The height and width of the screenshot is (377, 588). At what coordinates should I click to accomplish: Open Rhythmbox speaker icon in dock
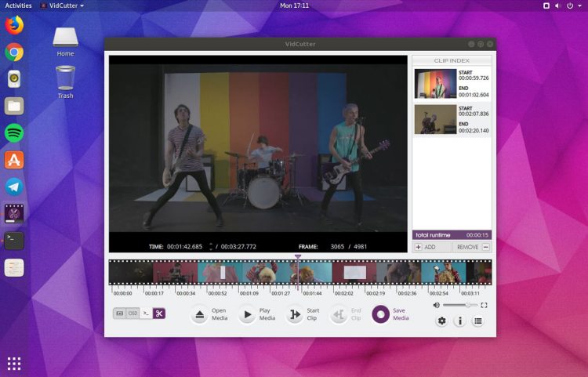(14, 79)
